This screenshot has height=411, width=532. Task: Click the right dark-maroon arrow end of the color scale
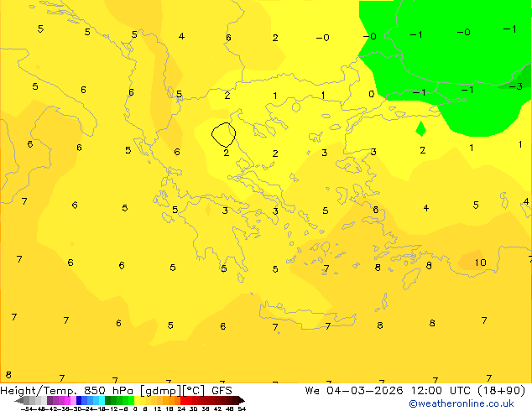pos(242,400)
